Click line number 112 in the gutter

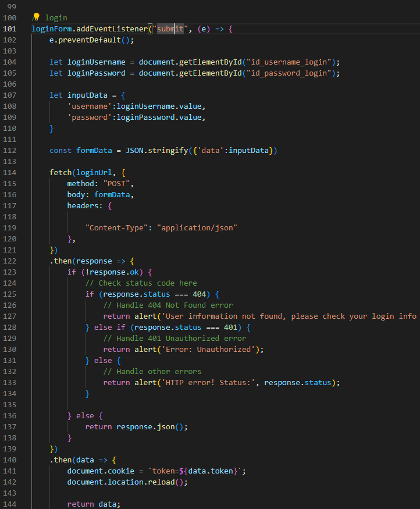click(x=10, y=150)
